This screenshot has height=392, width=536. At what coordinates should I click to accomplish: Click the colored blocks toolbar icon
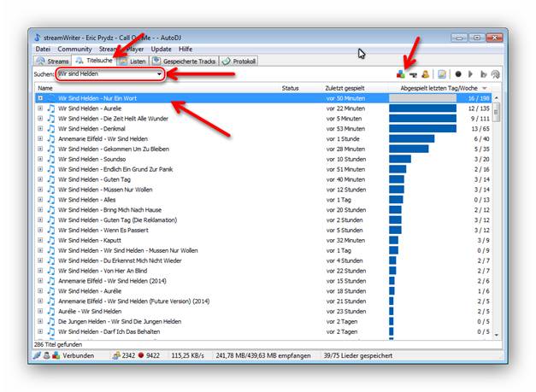(x=400, y=74)
